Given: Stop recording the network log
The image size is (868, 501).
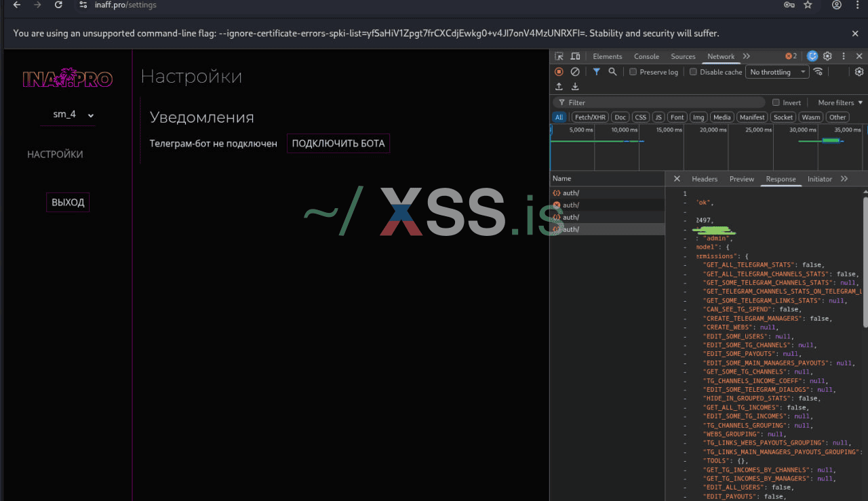Looking at the screenshot, I should click(x=559, y=72).
